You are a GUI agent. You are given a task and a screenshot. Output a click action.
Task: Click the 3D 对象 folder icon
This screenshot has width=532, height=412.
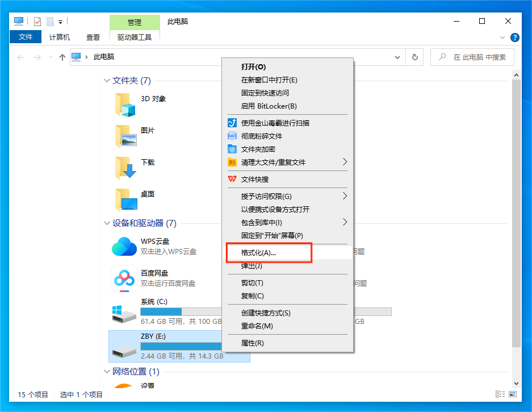tap(125, 105)
